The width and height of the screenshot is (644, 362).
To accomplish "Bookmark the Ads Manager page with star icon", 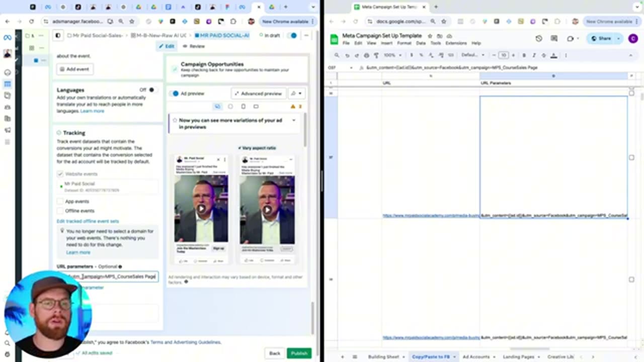I will (132, 22).
